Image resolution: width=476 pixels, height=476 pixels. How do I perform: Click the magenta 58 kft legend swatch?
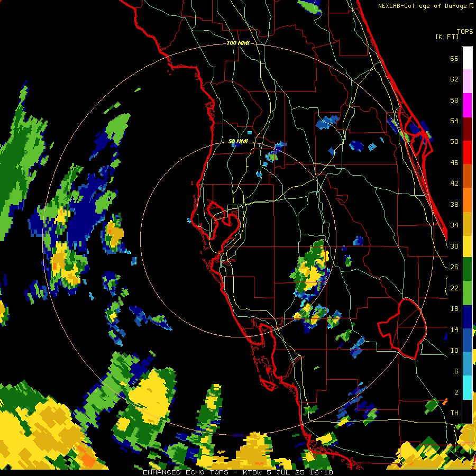pos(467,105)
